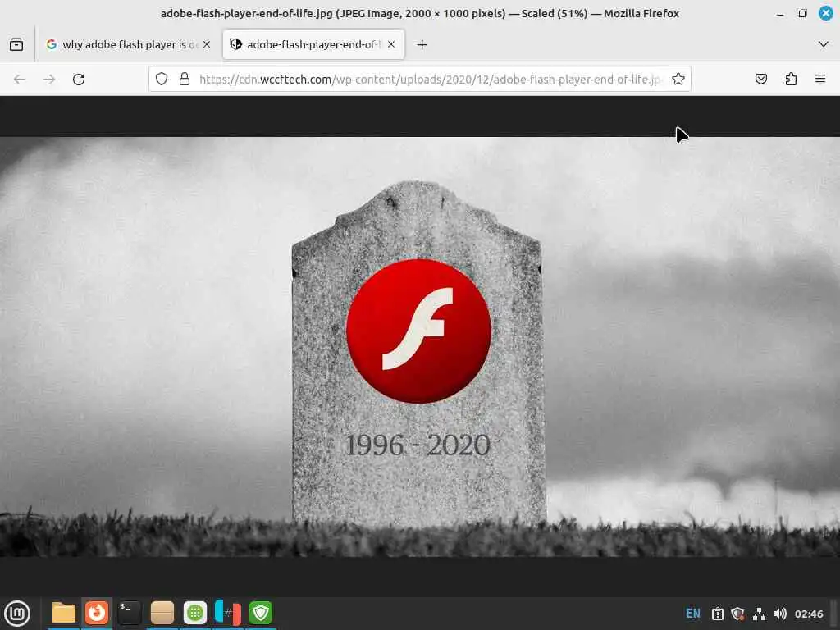The image size is (840, 630).
Task: Close the adobe-flash-player-end-of-life tab
Action: coord(391,44)
